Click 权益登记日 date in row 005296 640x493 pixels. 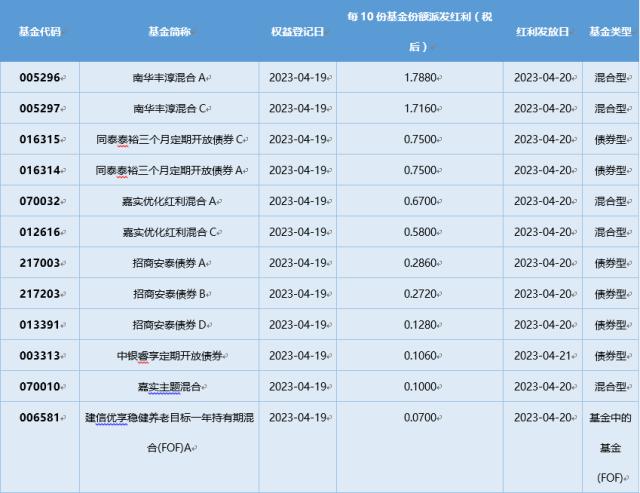point(298,77)
